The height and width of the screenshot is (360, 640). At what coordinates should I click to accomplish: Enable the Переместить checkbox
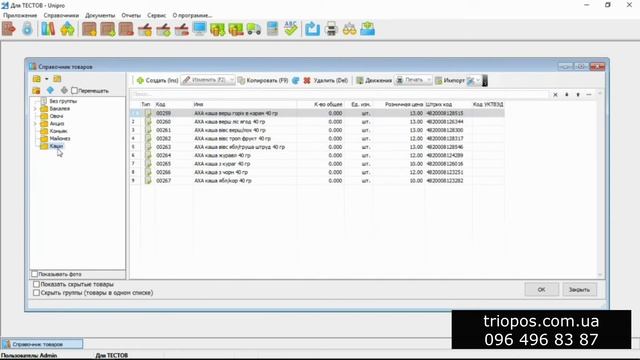click(74, 90)
